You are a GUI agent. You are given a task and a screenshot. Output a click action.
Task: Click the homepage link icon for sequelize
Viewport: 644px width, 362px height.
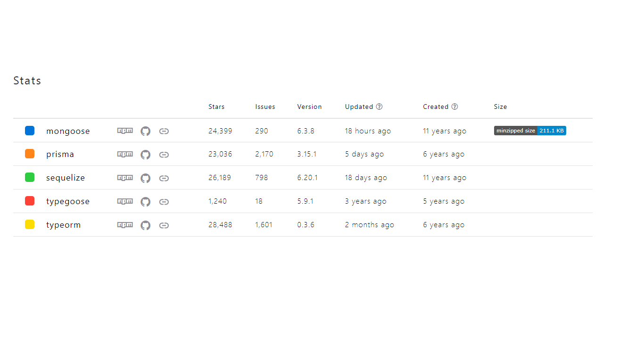click(x=164, y=178)
